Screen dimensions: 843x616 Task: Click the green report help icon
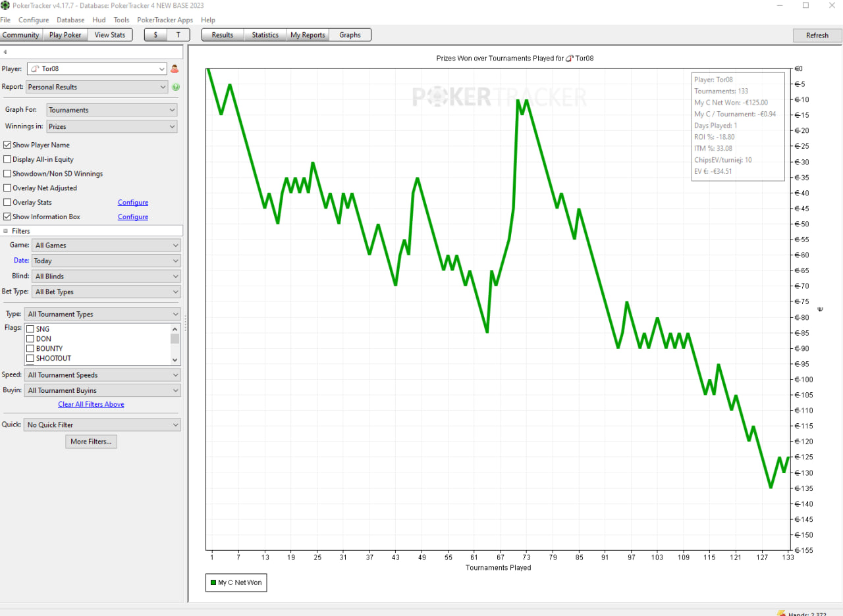click(x=176, y=87)
